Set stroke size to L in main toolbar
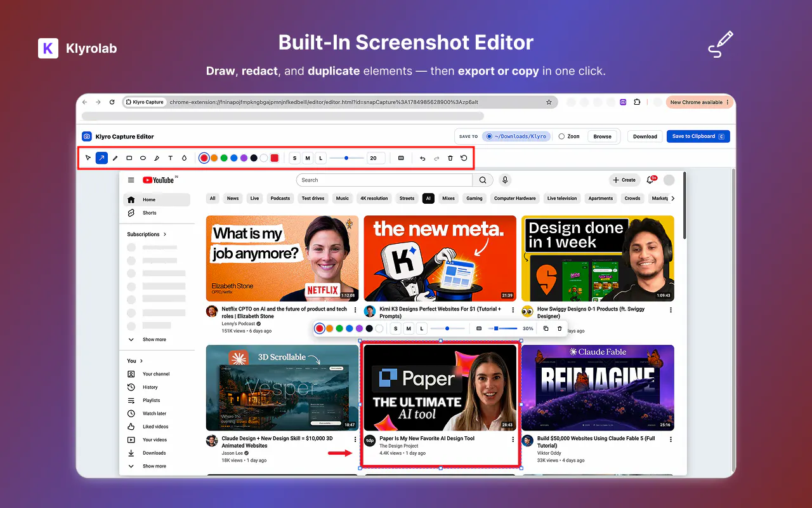812x508 pixels. click(320, 158)
